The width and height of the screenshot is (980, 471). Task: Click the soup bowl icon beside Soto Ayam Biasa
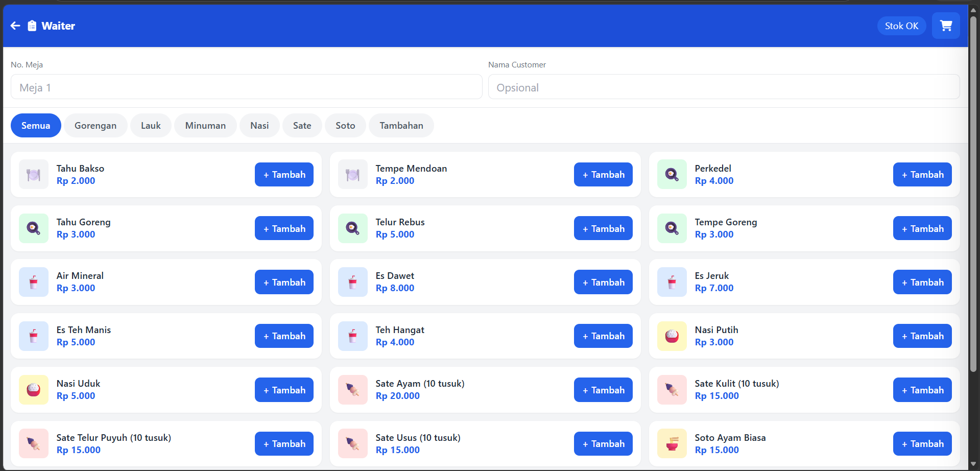672,443
